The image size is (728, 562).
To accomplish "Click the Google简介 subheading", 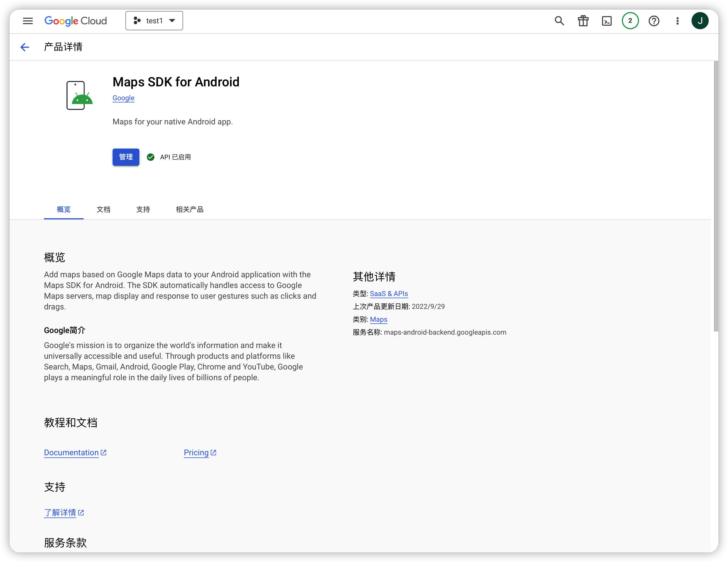I will tap(65, 330).
